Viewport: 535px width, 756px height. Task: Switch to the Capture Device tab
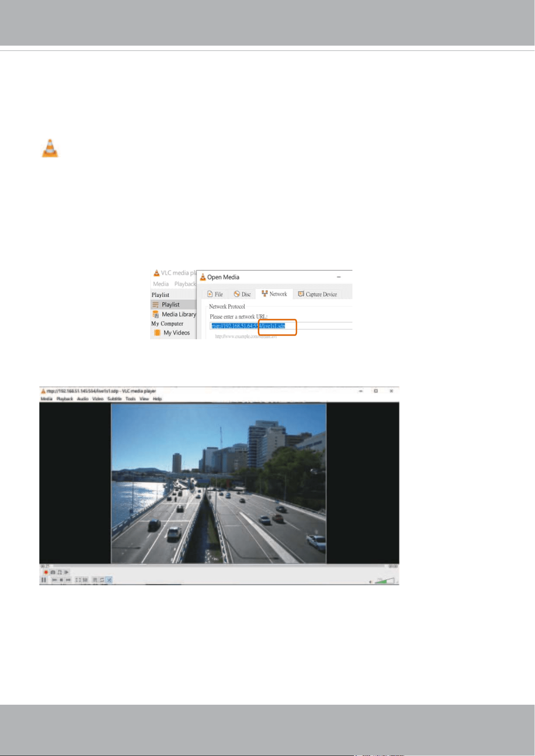(x=318, y=294)
